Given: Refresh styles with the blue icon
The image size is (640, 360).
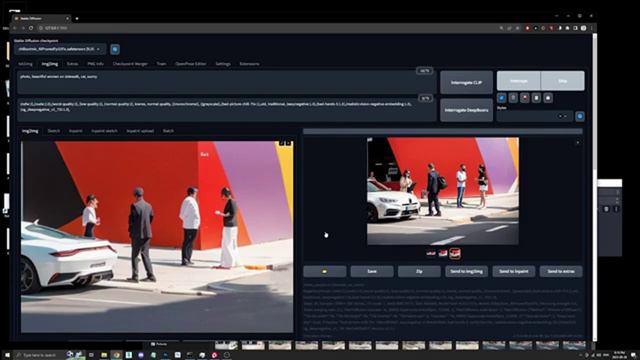Looking at the screenshot, I should (x=580, y=116).
